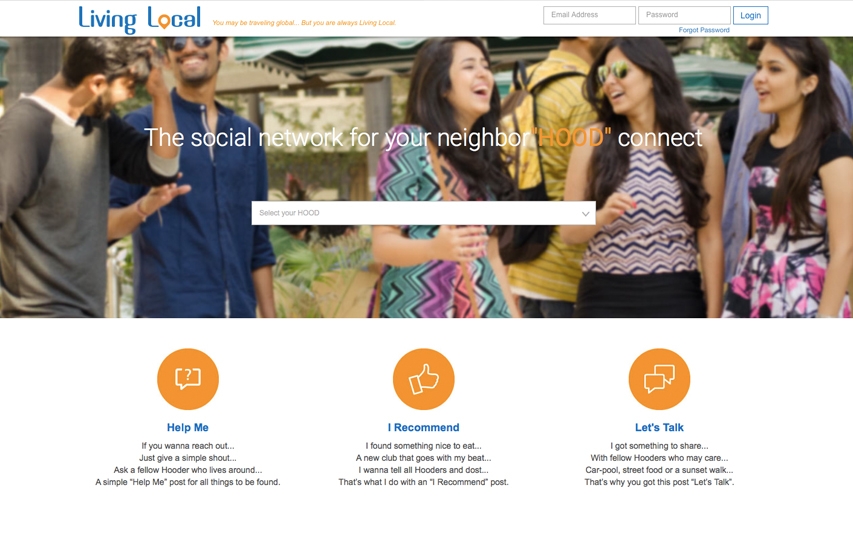Viewport: 853px width, 543px height.
Task: Expand the HOOD dropdown chevron arrow
Action: pos(585,213)
